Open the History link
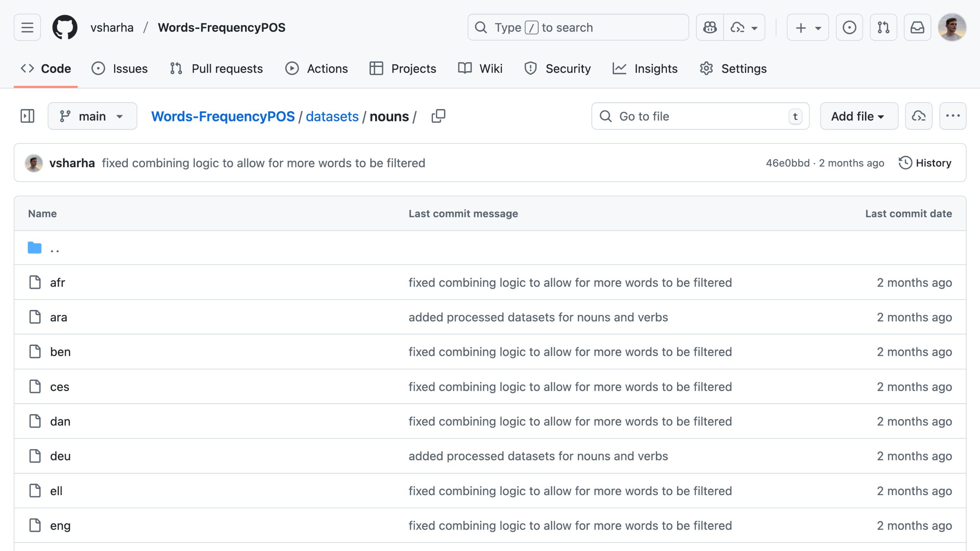The height and width of the screenshot is (551, 980). (925, 163)
